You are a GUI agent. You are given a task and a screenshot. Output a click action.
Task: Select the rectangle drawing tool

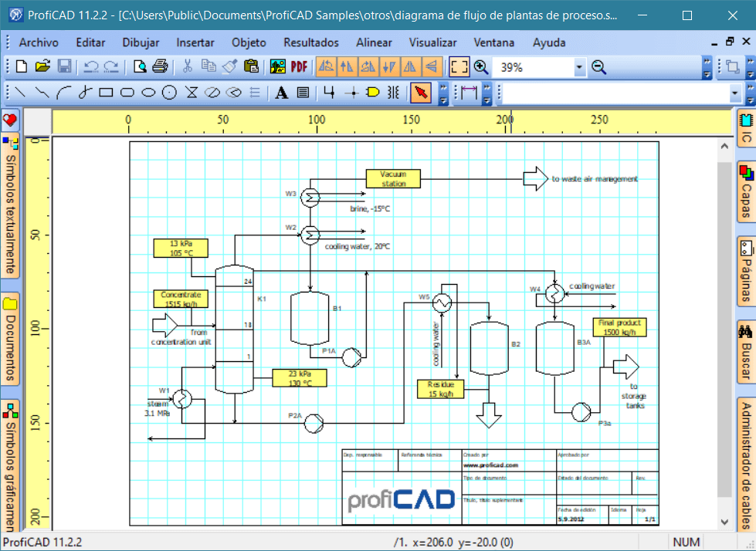pyautogui.click(x=106, y=92)
